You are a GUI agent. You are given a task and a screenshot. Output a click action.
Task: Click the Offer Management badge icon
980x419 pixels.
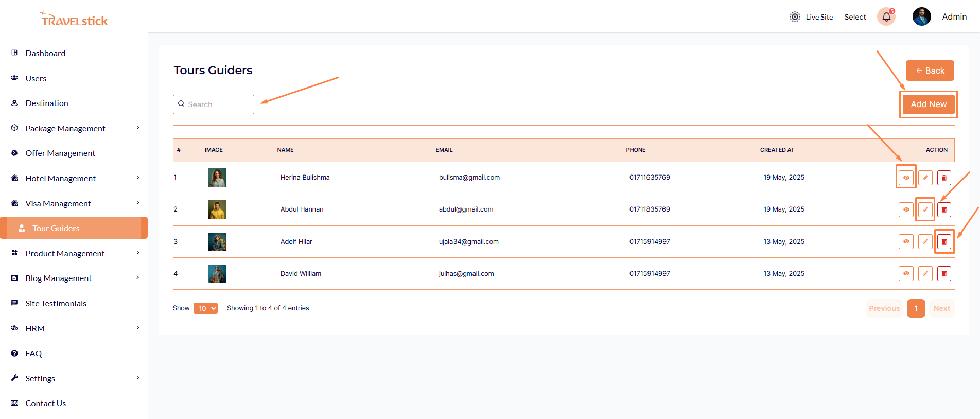tap(14, 153)
